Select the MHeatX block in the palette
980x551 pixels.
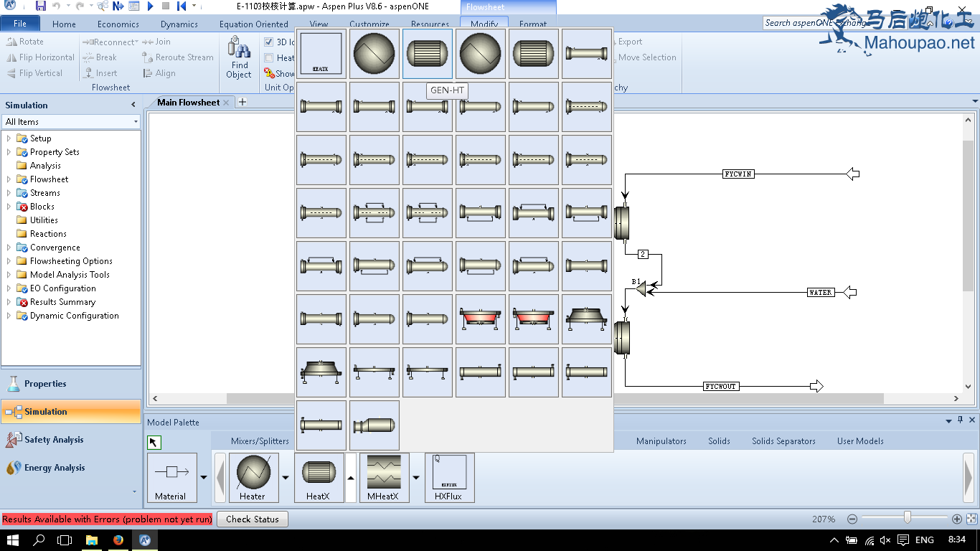[384, 478]
